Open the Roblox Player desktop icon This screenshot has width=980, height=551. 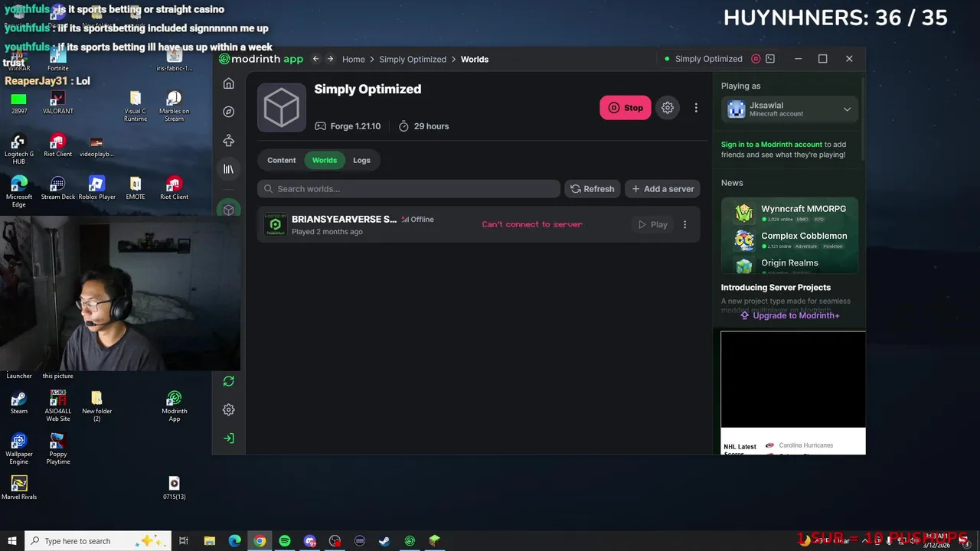point(96,188)
